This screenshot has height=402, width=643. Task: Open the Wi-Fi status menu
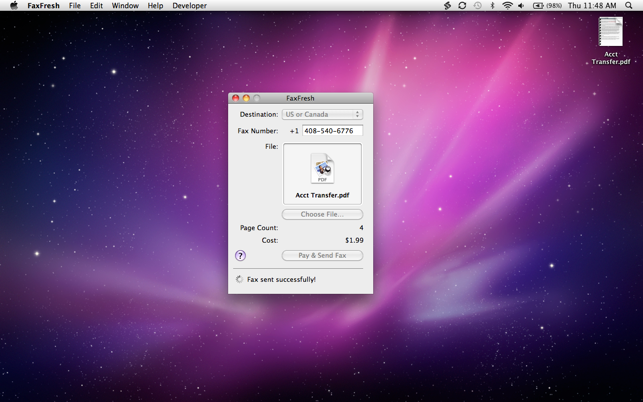[x=507, y=6]
